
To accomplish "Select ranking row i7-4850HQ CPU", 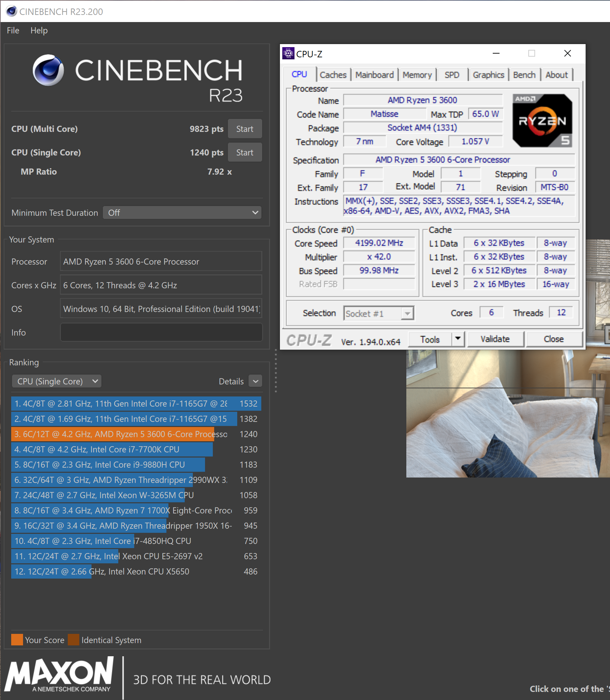I will coord(136,541).
